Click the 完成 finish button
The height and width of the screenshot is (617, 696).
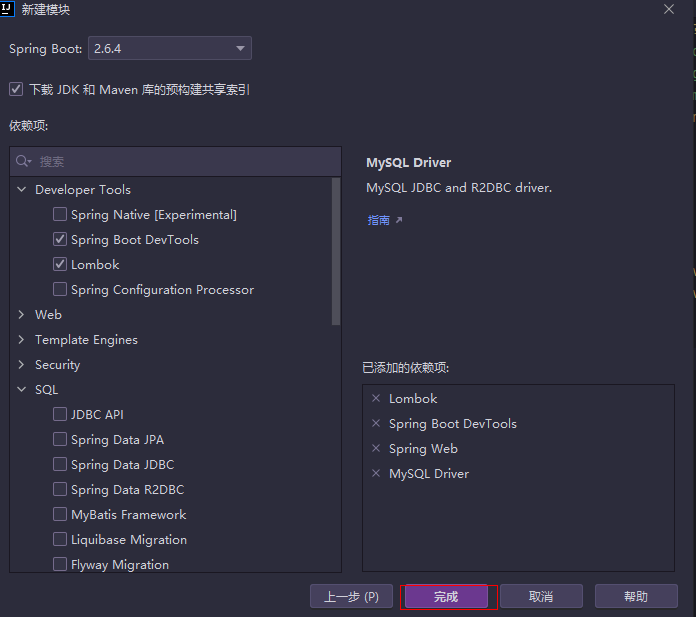click(446, 596)
